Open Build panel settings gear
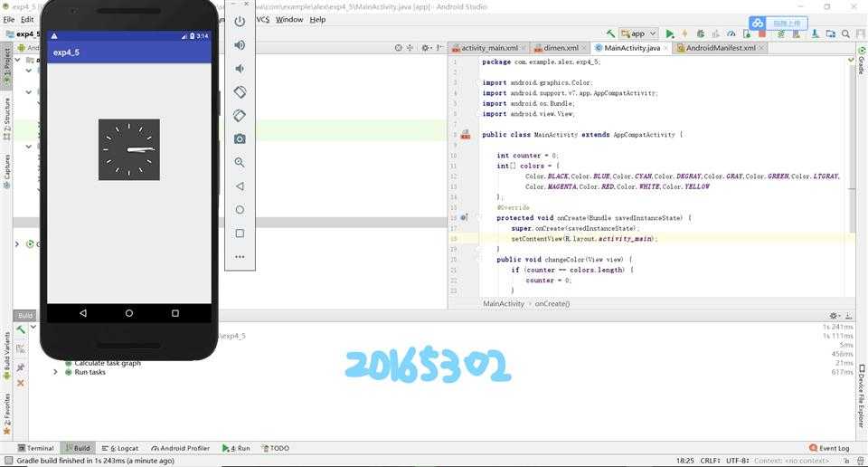The width and height of the screenshot is (868, 467). point(834,315)
